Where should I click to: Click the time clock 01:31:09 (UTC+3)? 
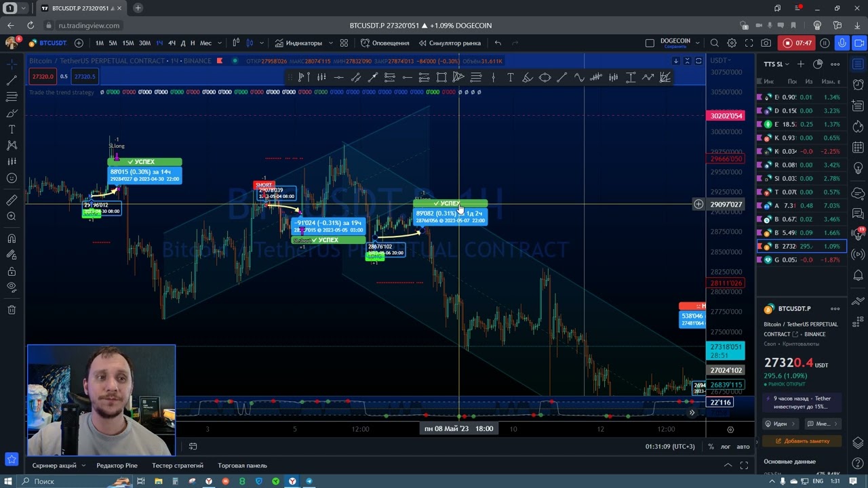(670, 446)
